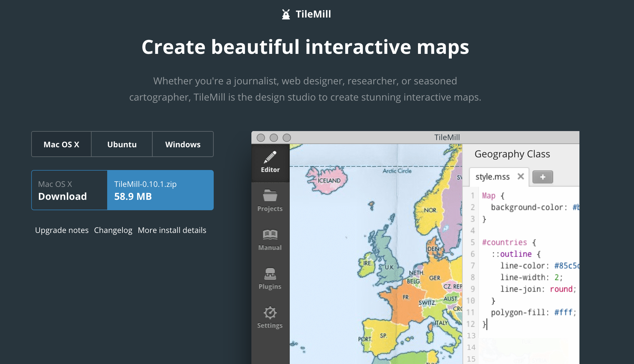Add a new stylesheet with the plus button
634x364 pixels.
click(x=543, y=177)
